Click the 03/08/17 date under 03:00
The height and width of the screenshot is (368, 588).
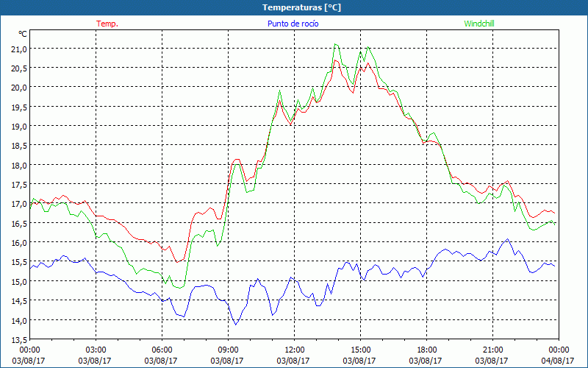pos(95,361)
